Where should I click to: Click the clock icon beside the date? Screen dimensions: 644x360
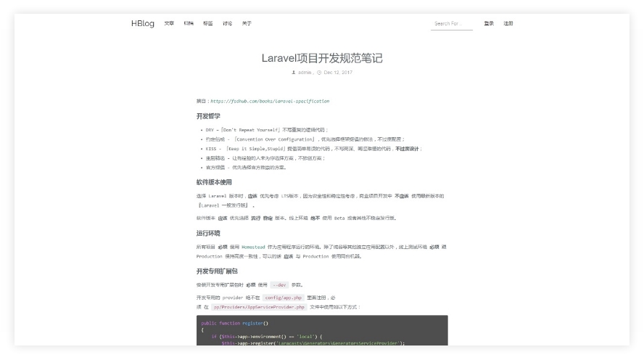tap(319, 73)
